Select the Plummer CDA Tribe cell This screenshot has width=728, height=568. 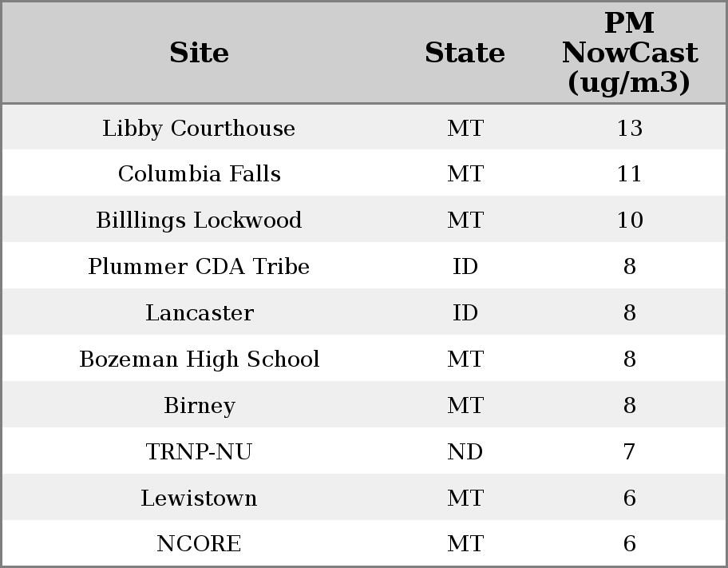click(199, 267)
